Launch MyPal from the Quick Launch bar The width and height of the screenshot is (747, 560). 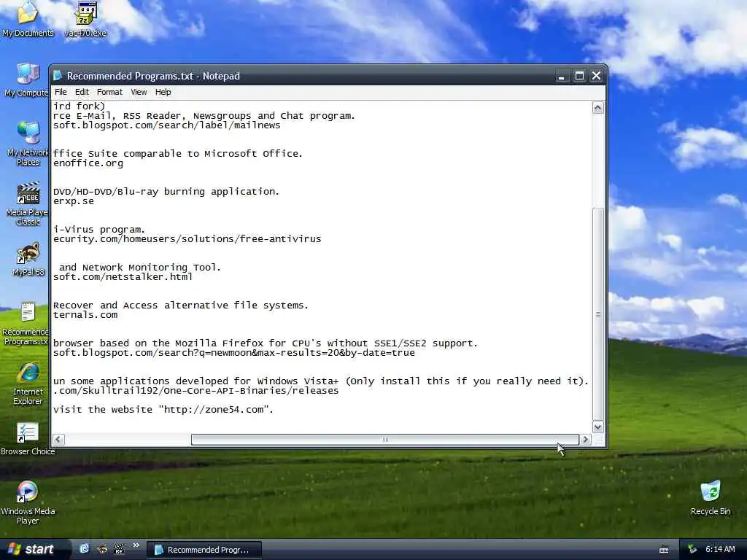pos(102,549)
